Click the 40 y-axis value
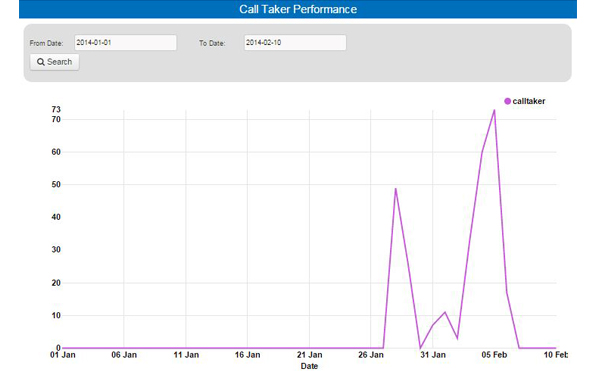Viewport: 595px width, 371px height. (56, 217)
